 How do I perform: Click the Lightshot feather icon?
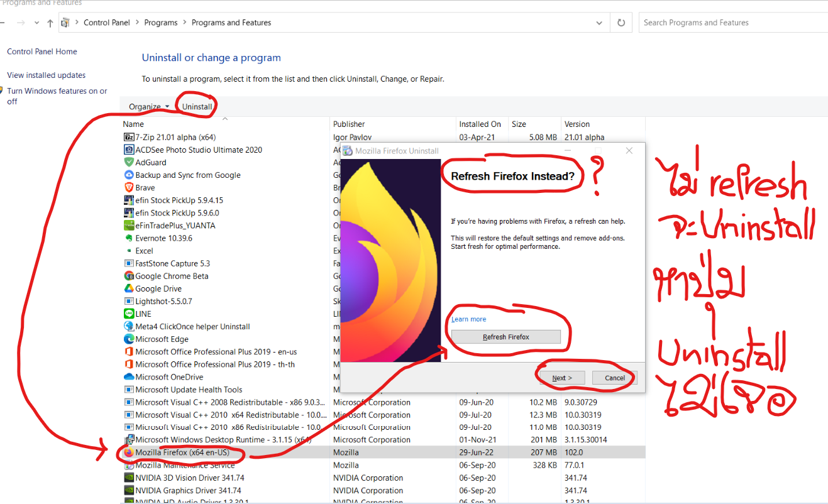pos(129,301)
